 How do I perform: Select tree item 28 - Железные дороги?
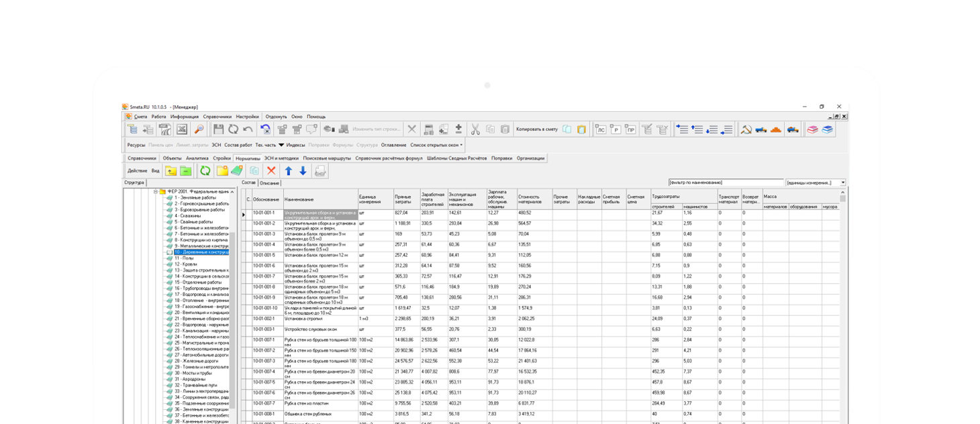click(x=197, y=361)
